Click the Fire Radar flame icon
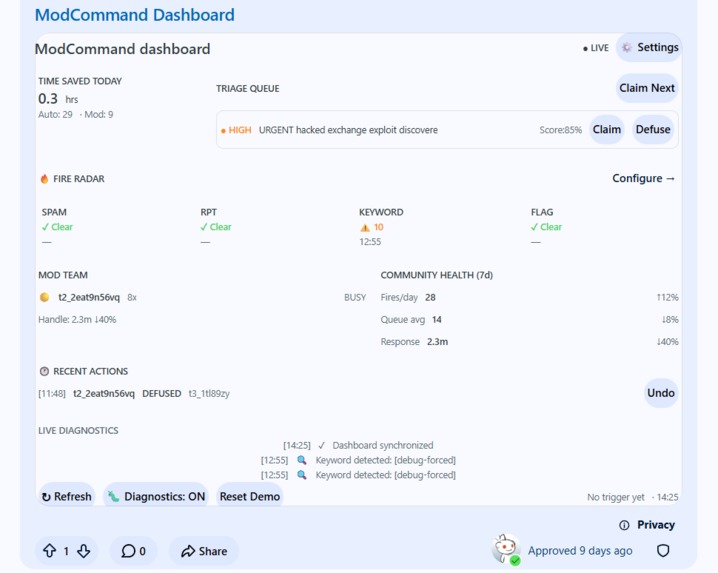The width and height of the screenshot is (718, 573). pyautogui.click(x=44, y=179)
